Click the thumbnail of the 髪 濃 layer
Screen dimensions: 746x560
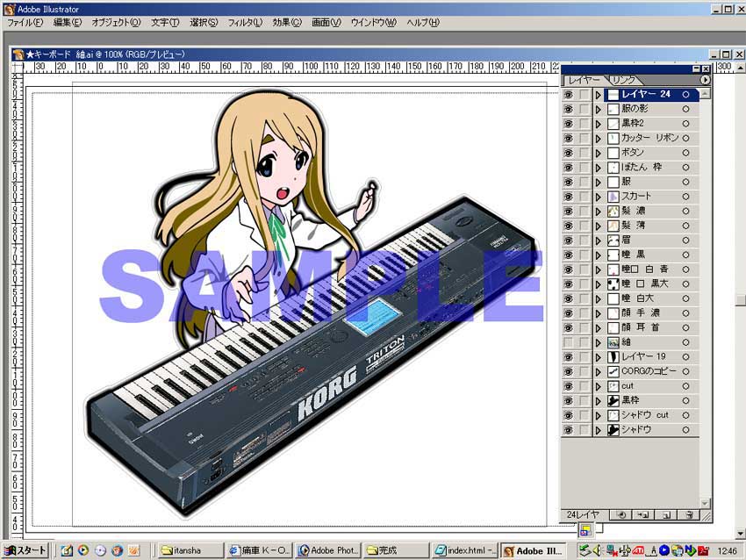pyautogui.click(x=613, y=212)
